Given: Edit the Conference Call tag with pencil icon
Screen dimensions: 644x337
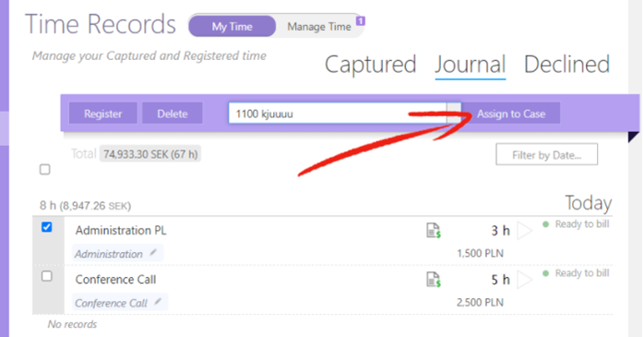Looking at the screenshot, I should coord(158,302).
